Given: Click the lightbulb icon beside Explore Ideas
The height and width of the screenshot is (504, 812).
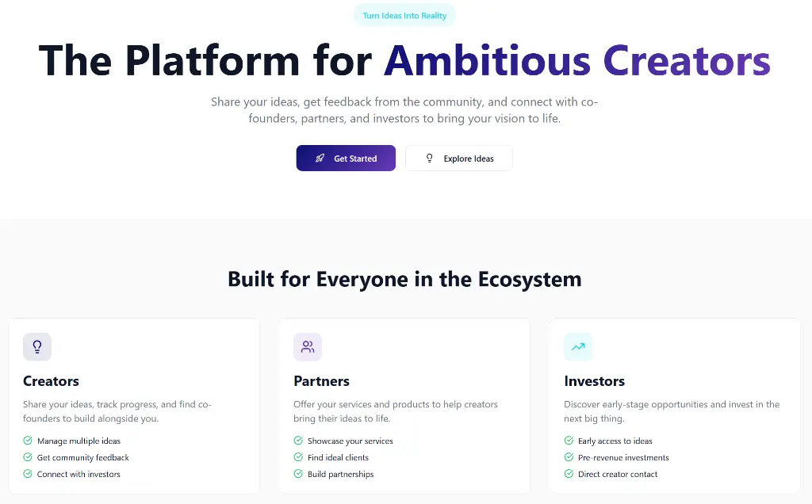Looking at the screenshot, I should click(x=429, y=158).
